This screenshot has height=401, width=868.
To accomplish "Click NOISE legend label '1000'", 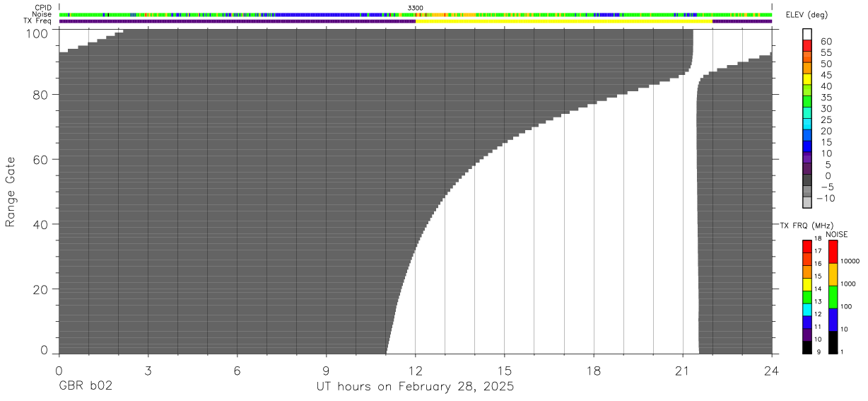I will click(x=848, y=284).
